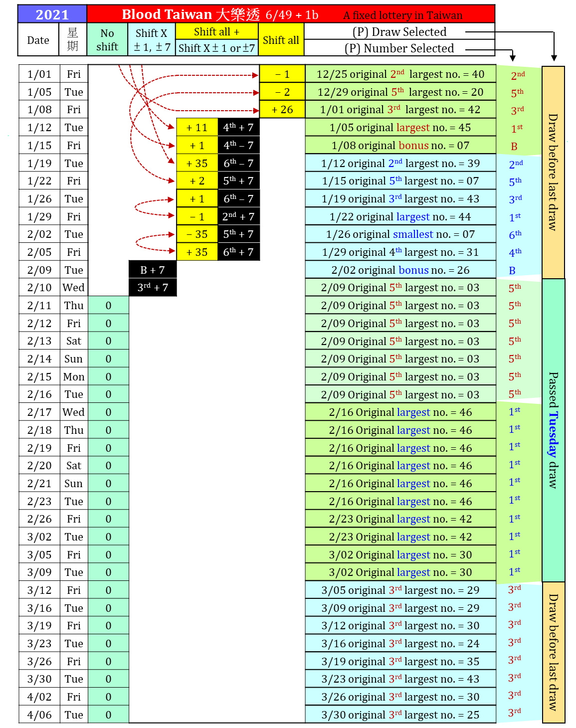The width and height of the screenshot is (576, 728).
Task: Select the yellow '− 35' cell
Action: point(197,234)
